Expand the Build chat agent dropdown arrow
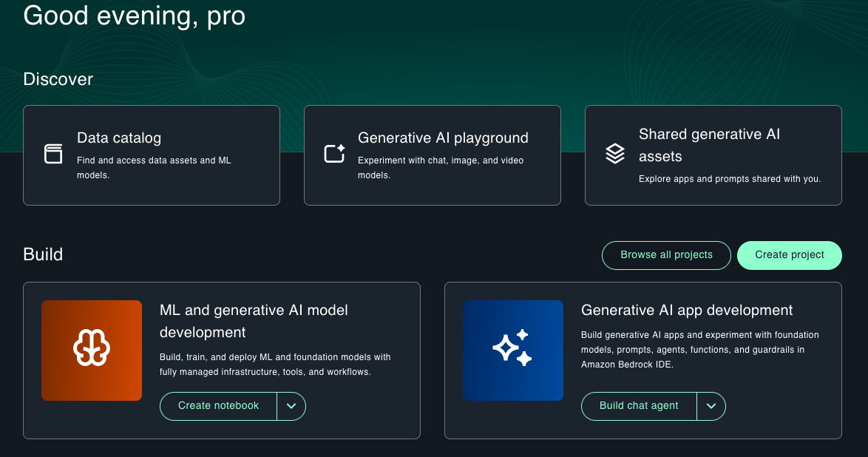Screen dimensions: 868x457 click(x=711, y=406)
